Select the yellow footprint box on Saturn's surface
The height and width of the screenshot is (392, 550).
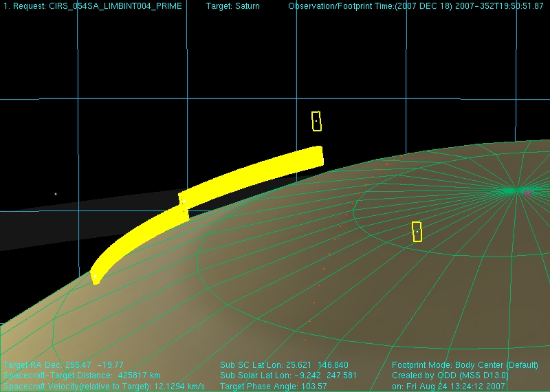click(417, 231)
